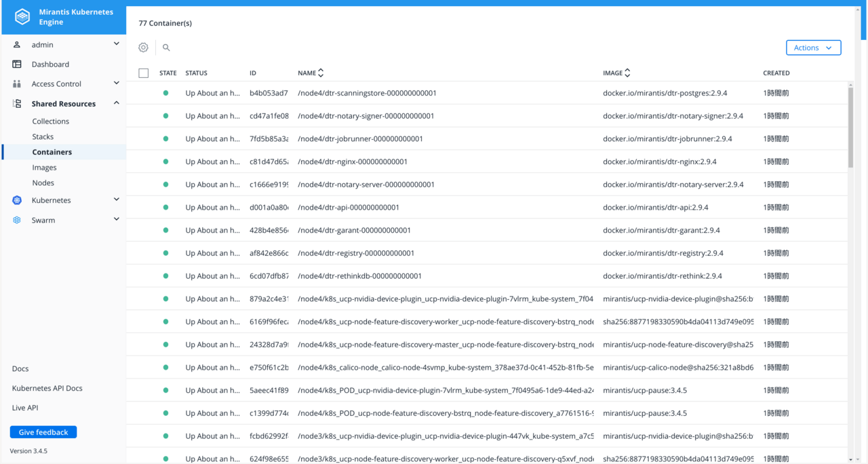Click the Give feedback button
This screenshot has height=464, width=868.
tap(43, 432)
